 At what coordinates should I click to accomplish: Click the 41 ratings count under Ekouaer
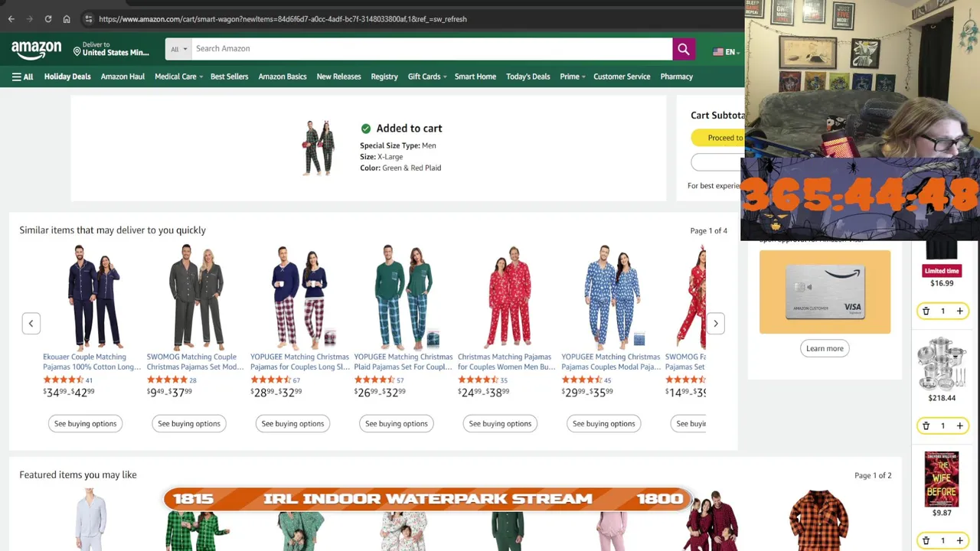[x=89, y=380]
